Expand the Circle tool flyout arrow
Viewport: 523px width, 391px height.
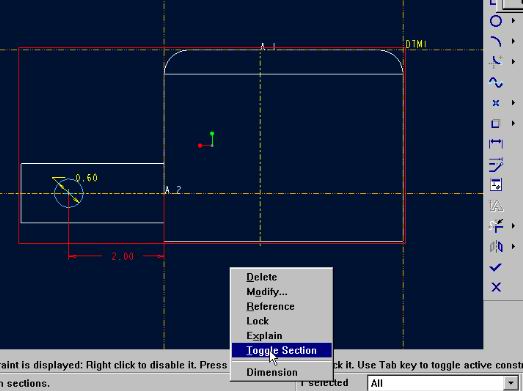pyautogui.click(x=513, y=21)
